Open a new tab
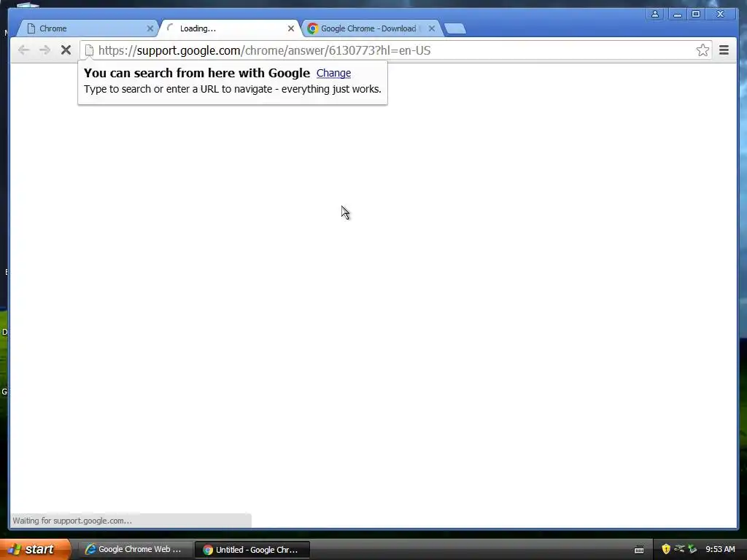747x560 pixels. coord(455,29)
